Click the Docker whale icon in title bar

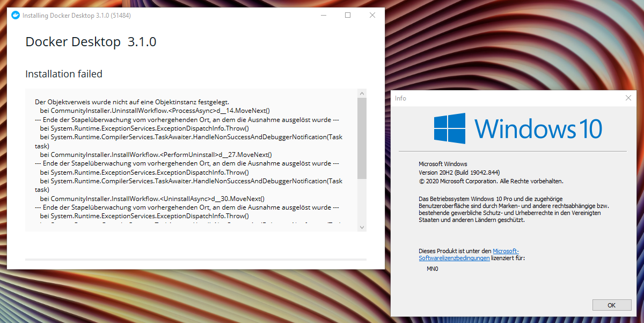[x=16, y=15]
